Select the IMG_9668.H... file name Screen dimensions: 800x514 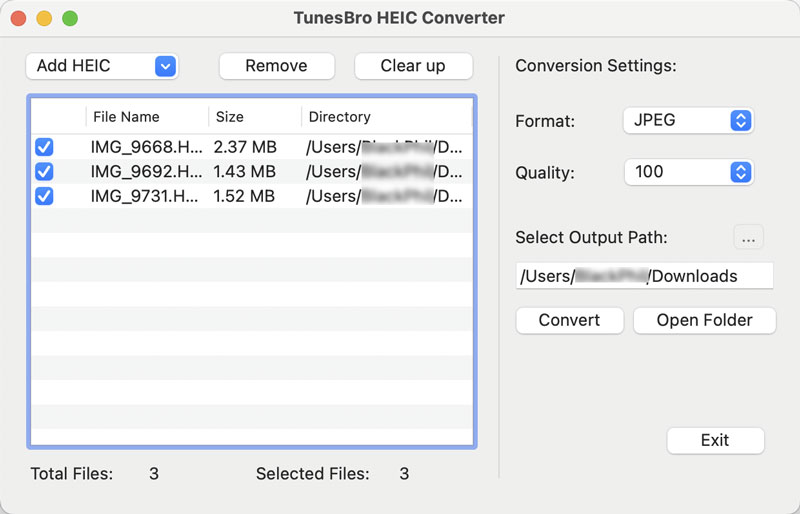[x=146, y=147]
